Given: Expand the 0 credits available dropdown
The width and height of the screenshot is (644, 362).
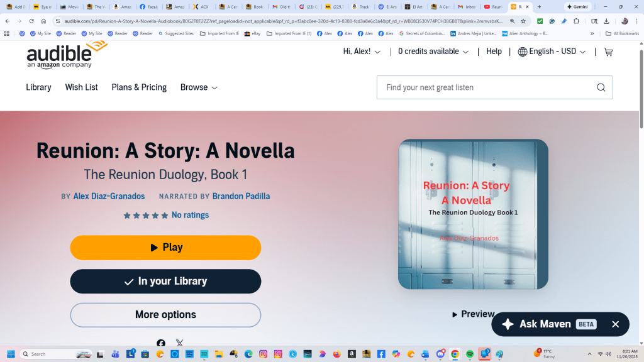Looking at the screenshot, I should [x=433, y=52].
